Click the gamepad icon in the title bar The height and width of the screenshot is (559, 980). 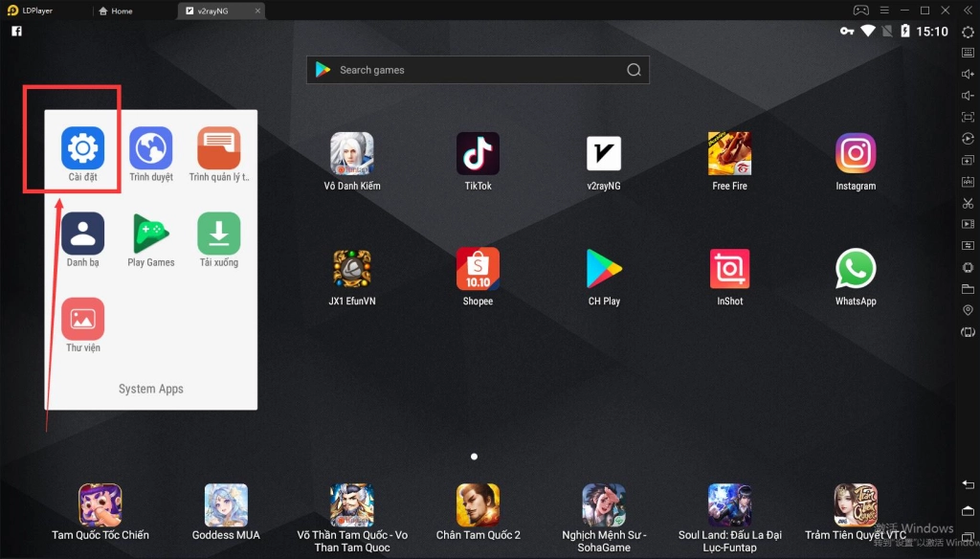(x=860, y=10)
